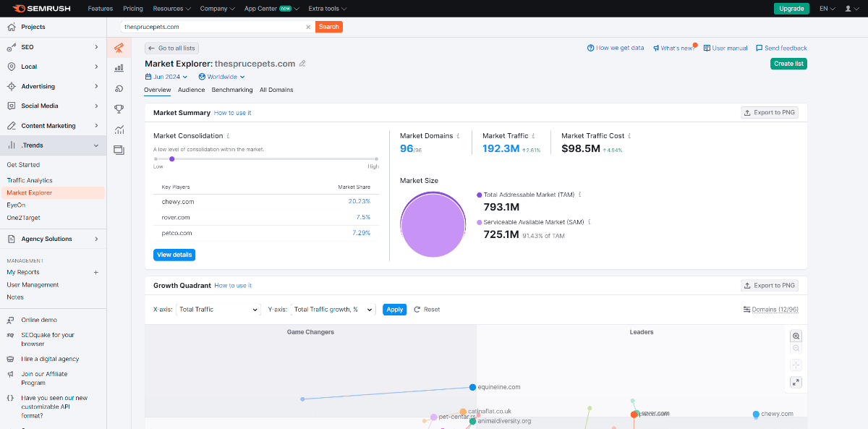Click Go to all lists button
This screenshot has width=868, height=429.
click(x=171, y=48)
